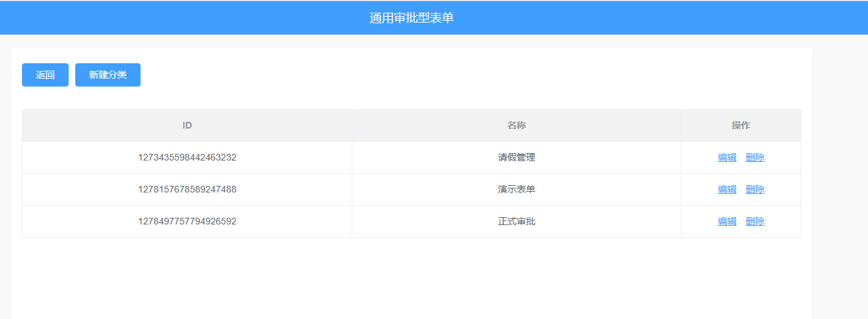Edit the 演示表单 row
Screen dimensions: 868x319
point(727,190)
